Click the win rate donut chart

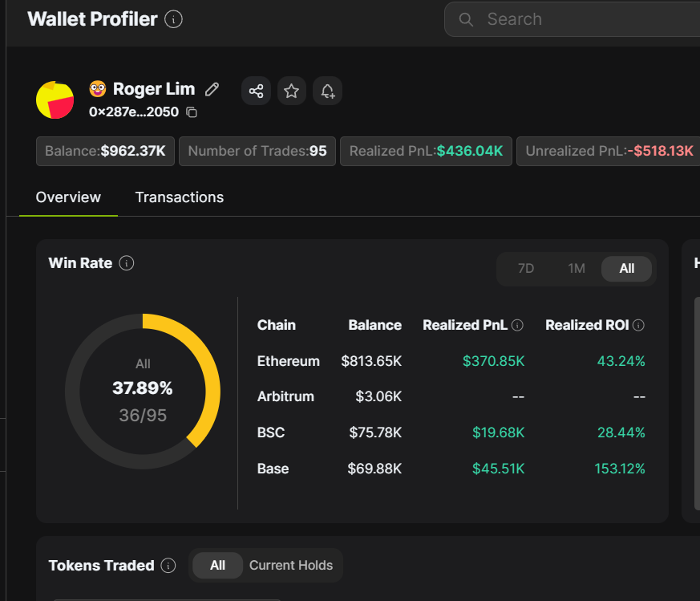click(x=143, y=392)
